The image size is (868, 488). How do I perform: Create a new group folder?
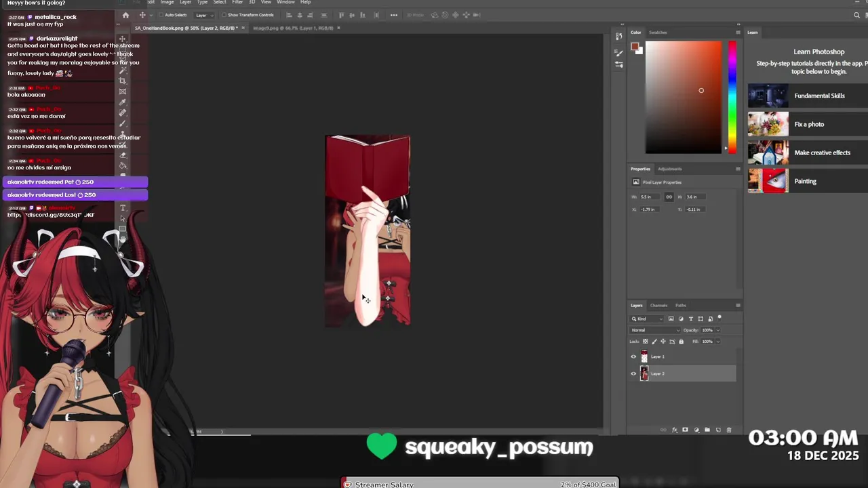click(x=707, y=430)
